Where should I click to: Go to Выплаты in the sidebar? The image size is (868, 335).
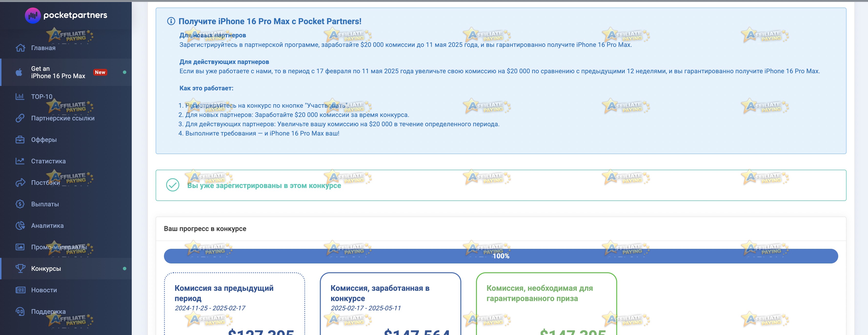pos(66,204)
